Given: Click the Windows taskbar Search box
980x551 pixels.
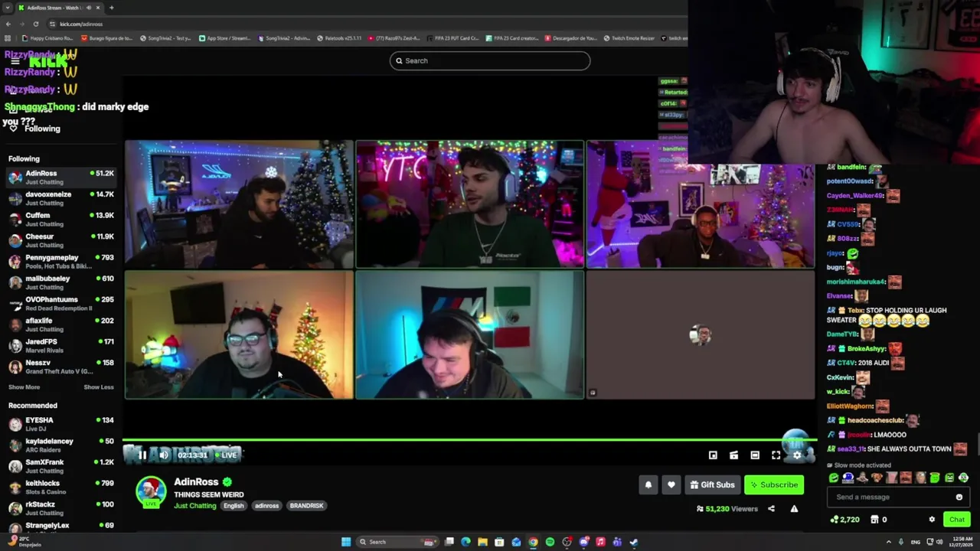Looking at the screenshot, I should (x=397, y=542).
